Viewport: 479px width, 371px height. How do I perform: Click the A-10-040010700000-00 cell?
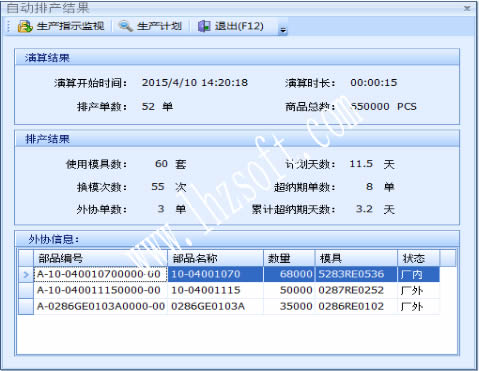[x=100, y=274]
